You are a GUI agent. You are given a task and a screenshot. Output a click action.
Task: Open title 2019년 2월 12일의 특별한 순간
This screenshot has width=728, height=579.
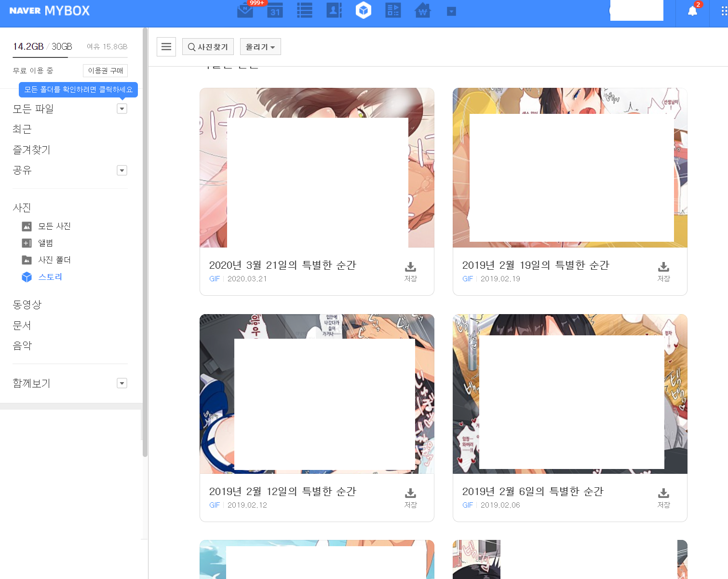[x=283, y=492]
